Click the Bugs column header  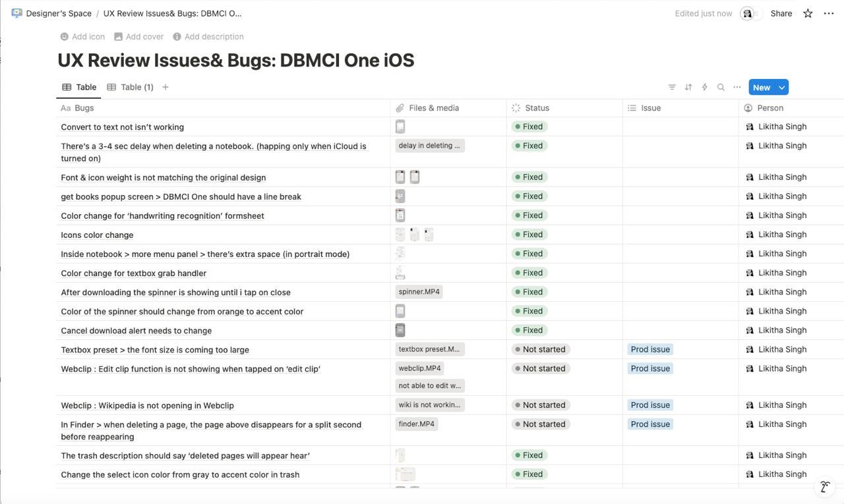(223, 108)
